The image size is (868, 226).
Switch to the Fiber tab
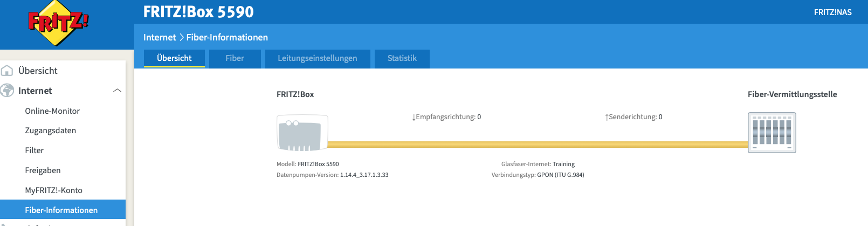point(235,58)
